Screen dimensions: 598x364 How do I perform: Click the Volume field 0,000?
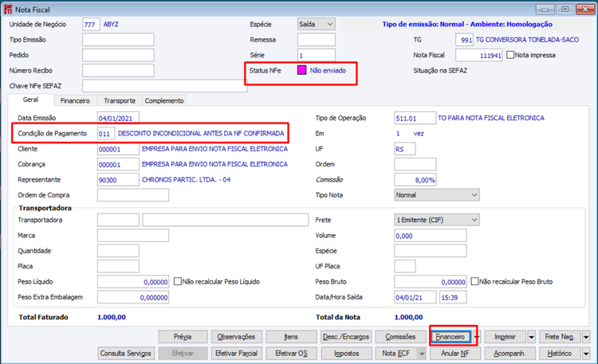click(431, 235)
